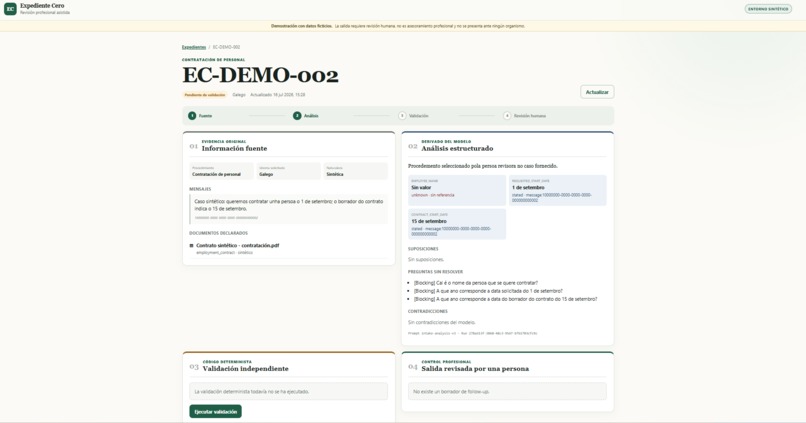Click the Naturaleza field value Sintética

[x=355, y=171]
